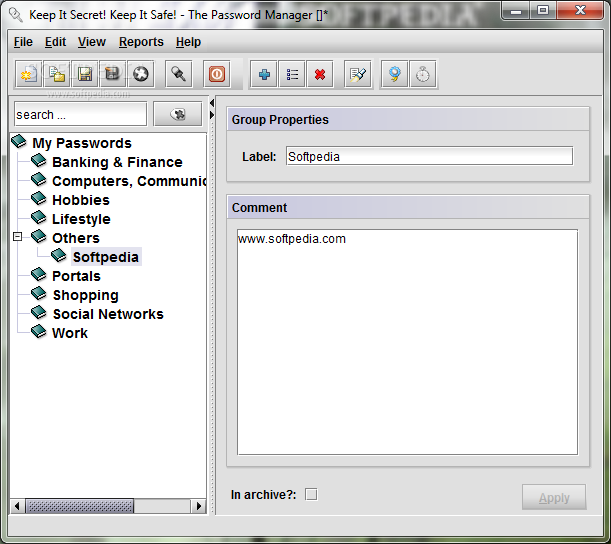
Task: Click the tree scrollbar right arrow
Action: [199, 506]
